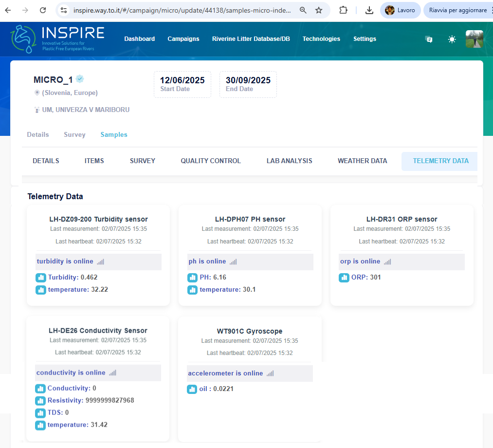
Task: Toggle the light/dark theme sun icon
Action: (x=452, y=39)
